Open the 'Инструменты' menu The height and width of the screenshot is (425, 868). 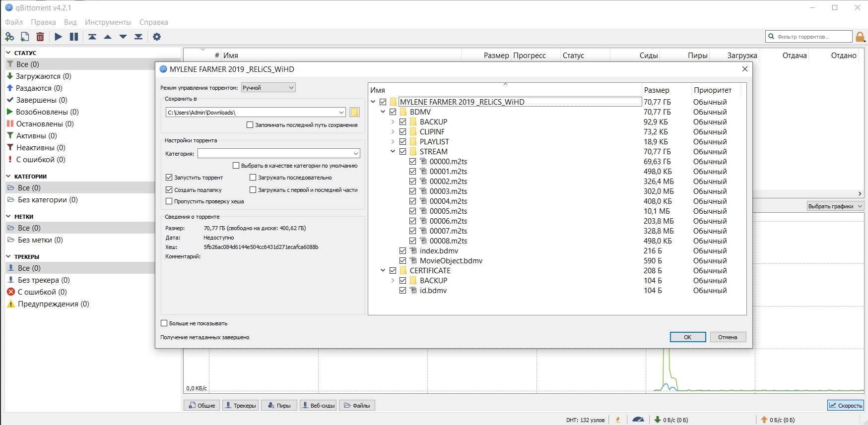tap(108, 22)
